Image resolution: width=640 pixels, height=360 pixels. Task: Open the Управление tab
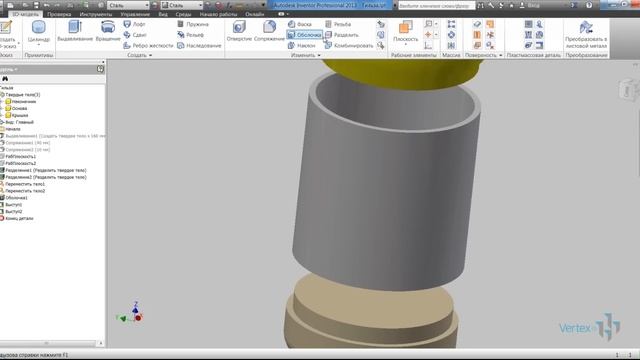click(x=135, y=14)
